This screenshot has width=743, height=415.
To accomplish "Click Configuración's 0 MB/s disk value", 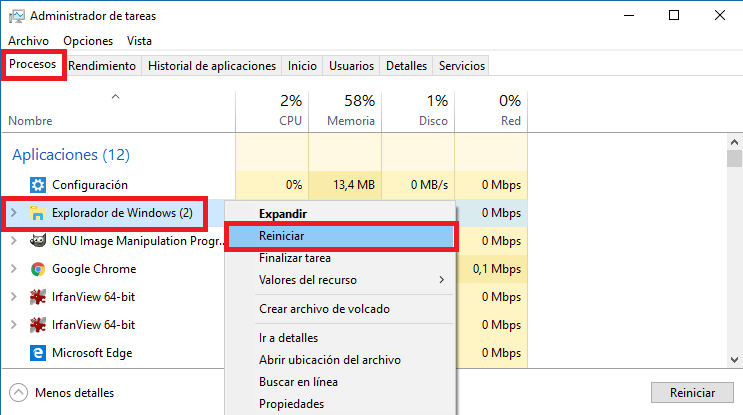I will (x=429, y=185).
